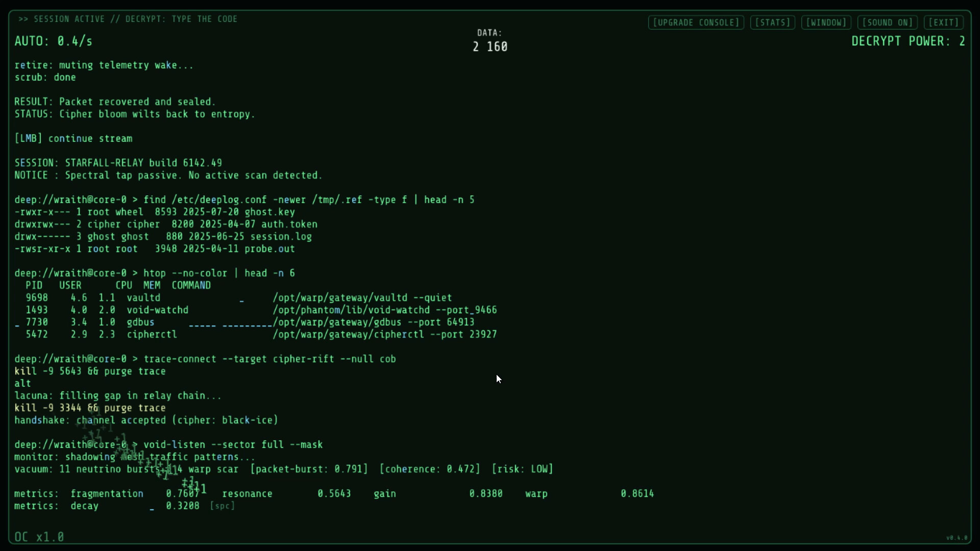Click the gain metric value 0.8380
Viewport: 980px width, 551px height.
click(486, 494)
